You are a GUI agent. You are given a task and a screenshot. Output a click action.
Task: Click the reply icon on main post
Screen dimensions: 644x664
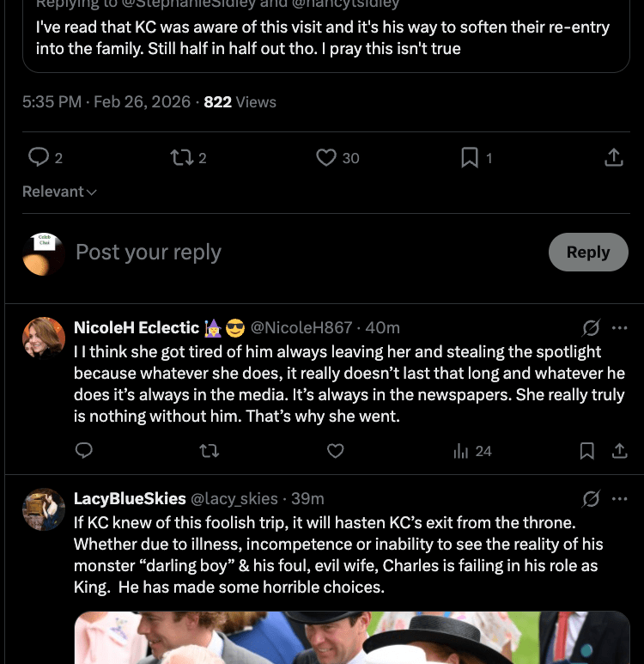click(39, 157)
